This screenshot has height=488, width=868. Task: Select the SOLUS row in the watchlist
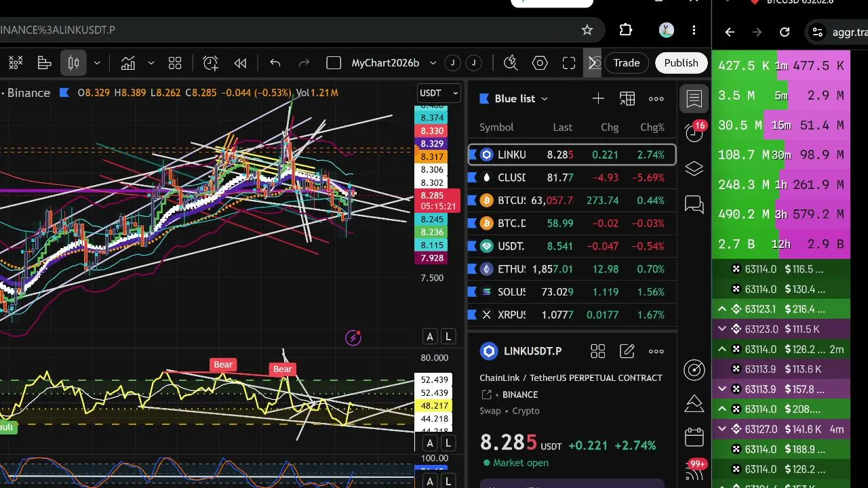(x=572, y=292)
